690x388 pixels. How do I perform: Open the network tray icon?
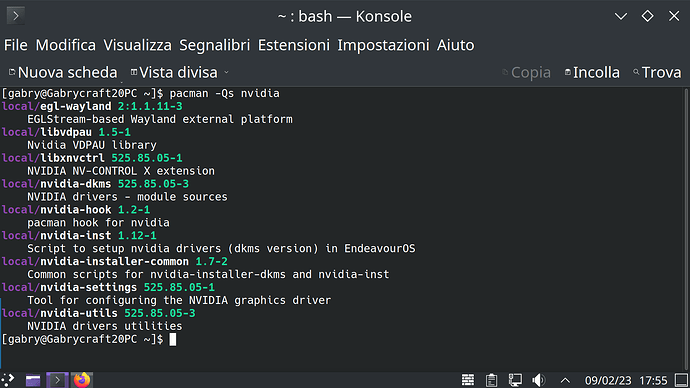515,380
